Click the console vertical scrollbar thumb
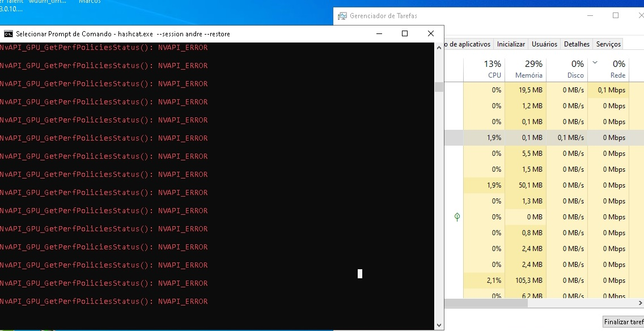 pos(438,86)
